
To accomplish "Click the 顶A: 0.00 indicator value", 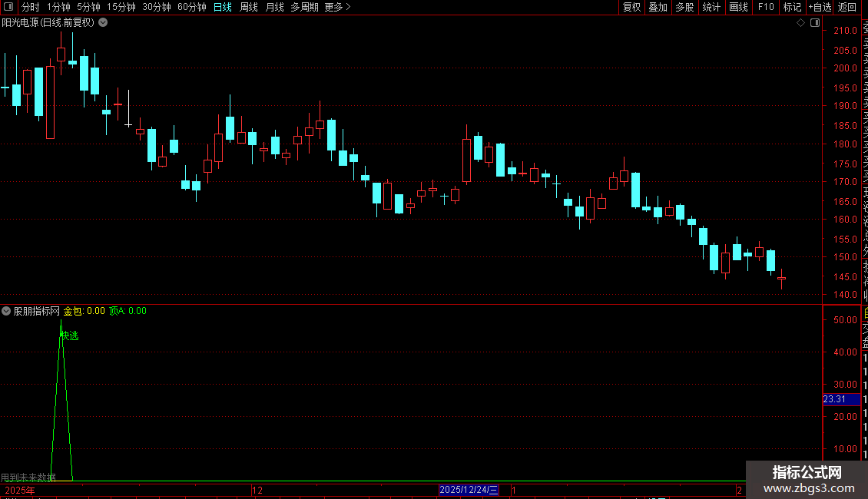I will (x=128, y=311).
